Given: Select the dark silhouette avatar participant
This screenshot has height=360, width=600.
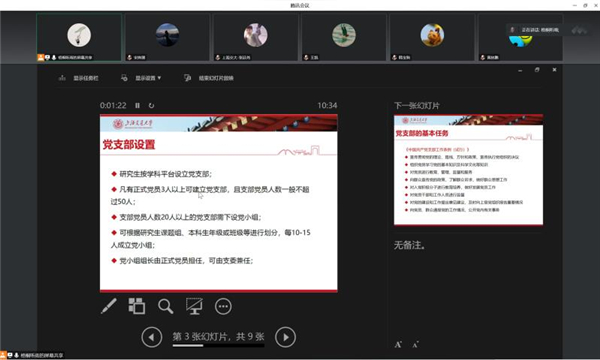Looking at the screenshot, I should click(167, 35).
